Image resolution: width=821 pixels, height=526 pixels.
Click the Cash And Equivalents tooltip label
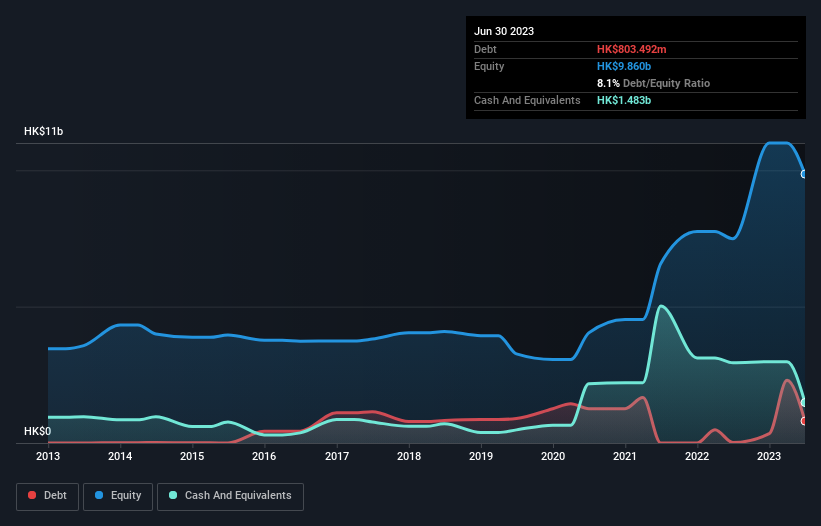(x=527, y=100)
